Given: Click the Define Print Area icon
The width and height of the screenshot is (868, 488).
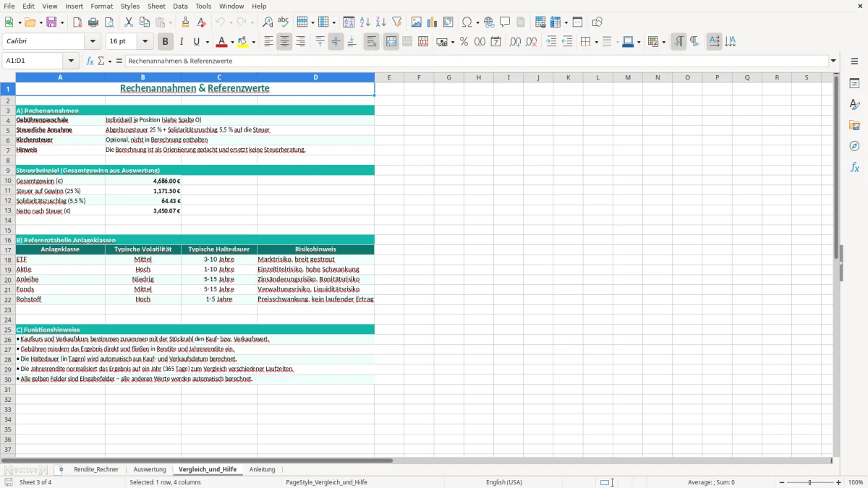Looking at the screenshot, I should 541,22.
